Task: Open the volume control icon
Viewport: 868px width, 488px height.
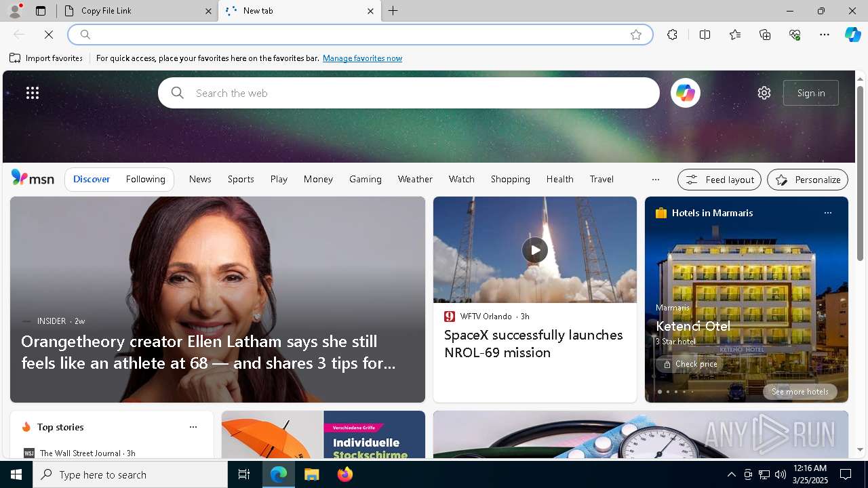Action: coord(781,474)
